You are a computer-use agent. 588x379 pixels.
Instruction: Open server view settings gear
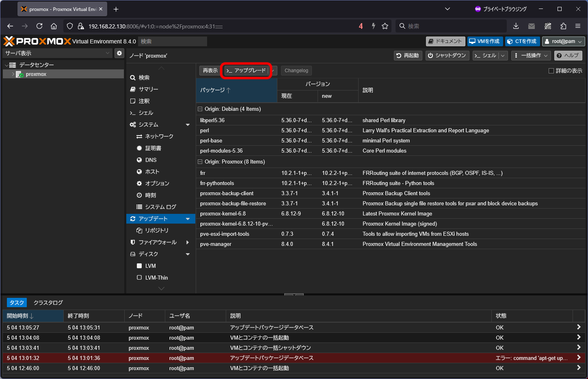tap(119, 53)
